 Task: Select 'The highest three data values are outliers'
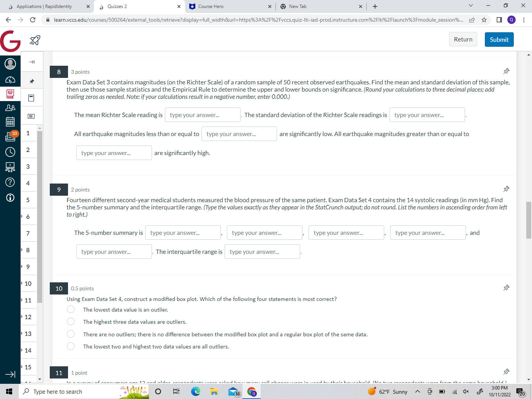point(71,321)
